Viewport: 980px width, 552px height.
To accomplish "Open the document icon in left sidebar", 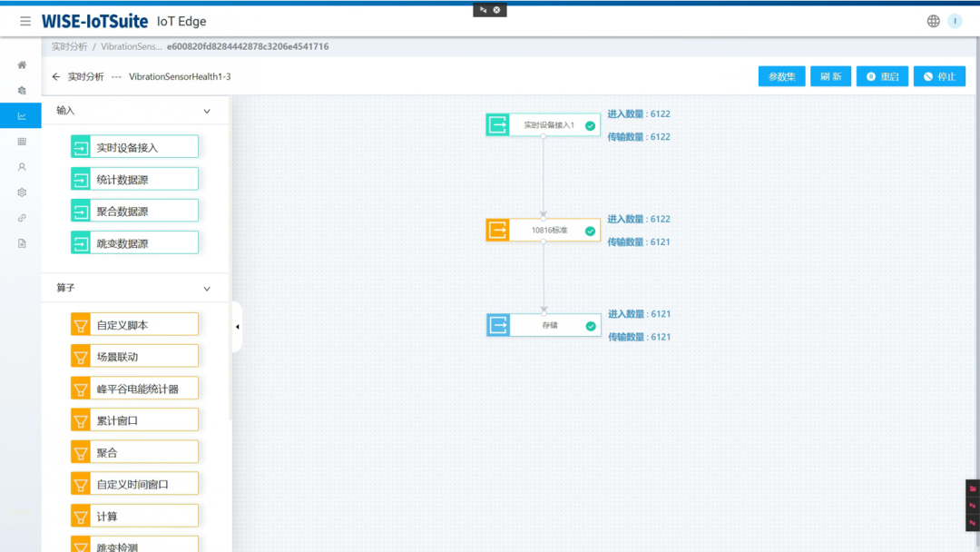I will pos(22,243).
